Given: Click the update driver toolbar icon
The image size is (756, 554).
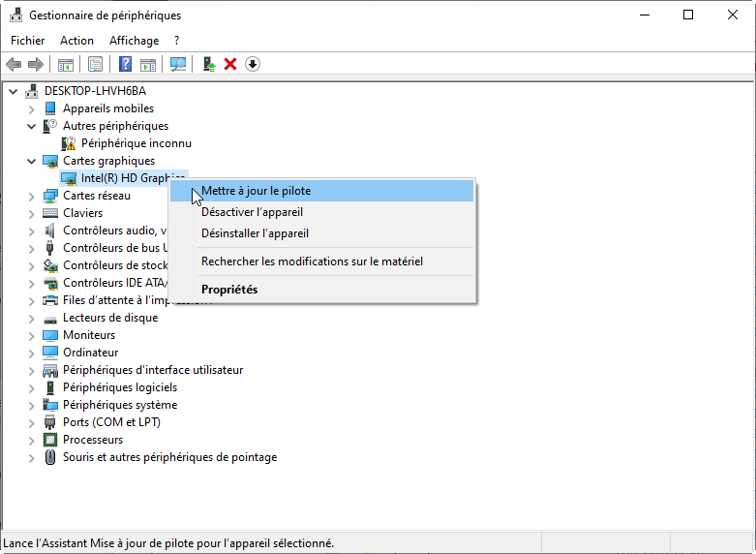Looking at the screenshot, I should point(209,64).
